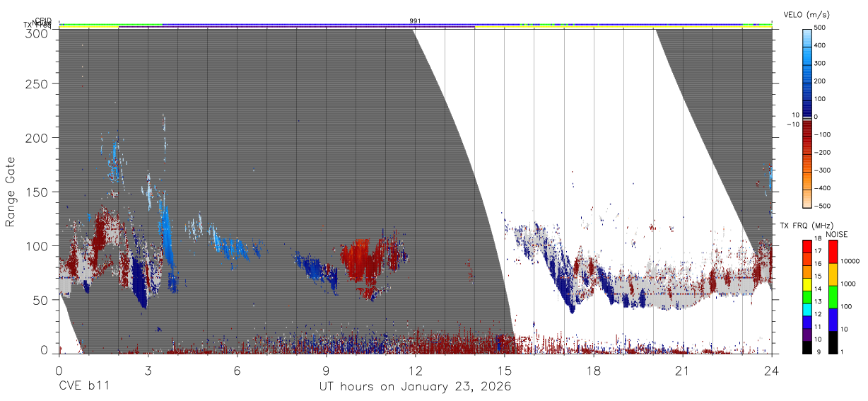
Task: Click the 18 UT hour x-axis tick
Action: [x=593, y=370]
